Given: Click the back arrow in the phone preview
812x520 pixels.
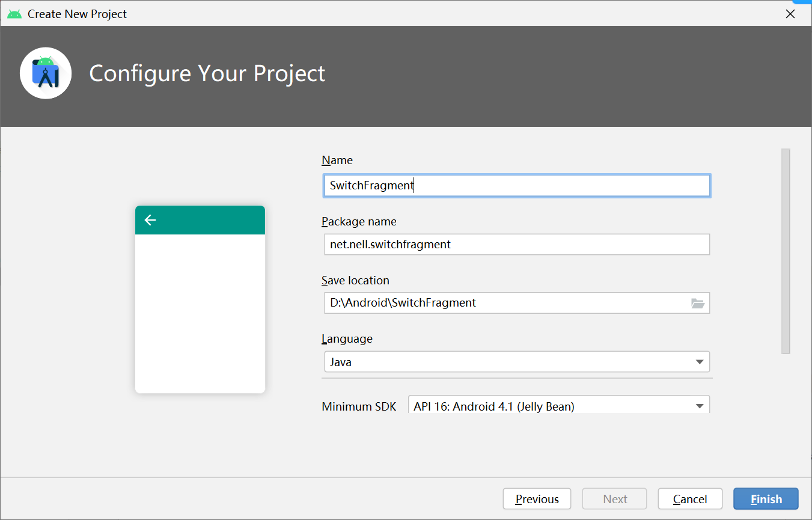Looking at the screenshot, I should (150, 220).
